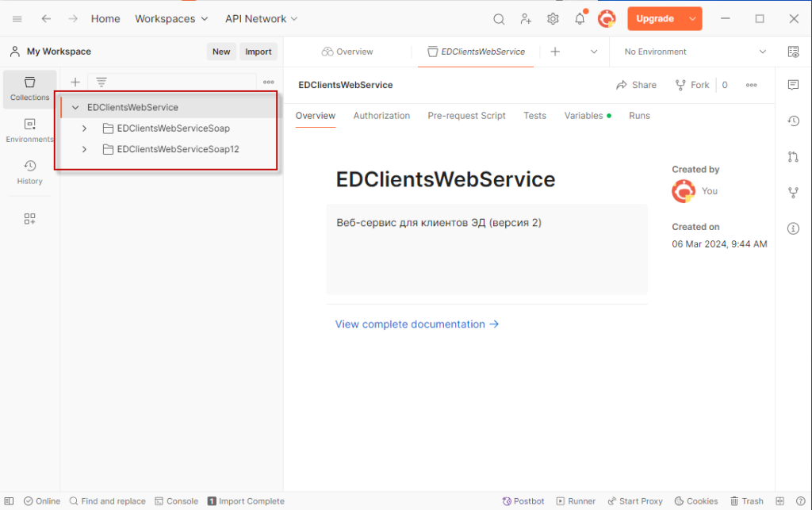Click Start Proxy
This screenshot has height=510, width=812.
(635, 500)
